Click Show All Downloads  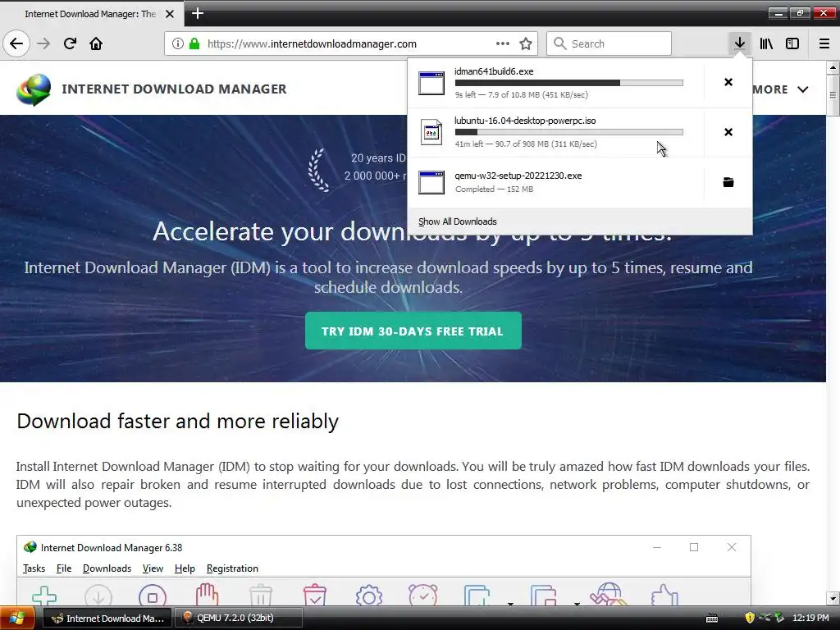tap(457, 221)
